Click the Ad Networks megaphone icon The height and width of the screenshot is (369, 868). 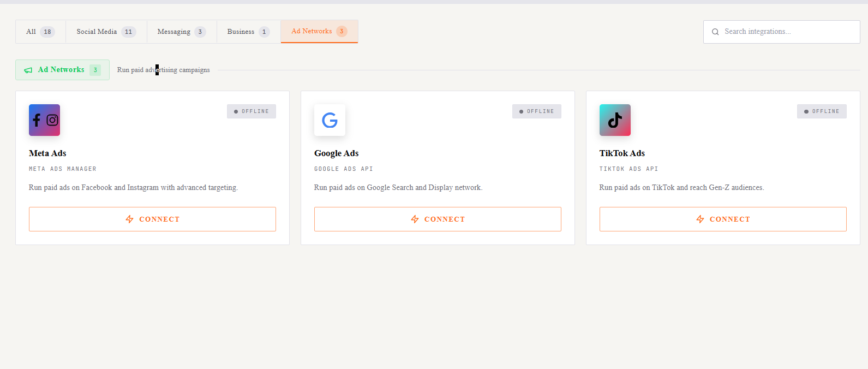28,70
